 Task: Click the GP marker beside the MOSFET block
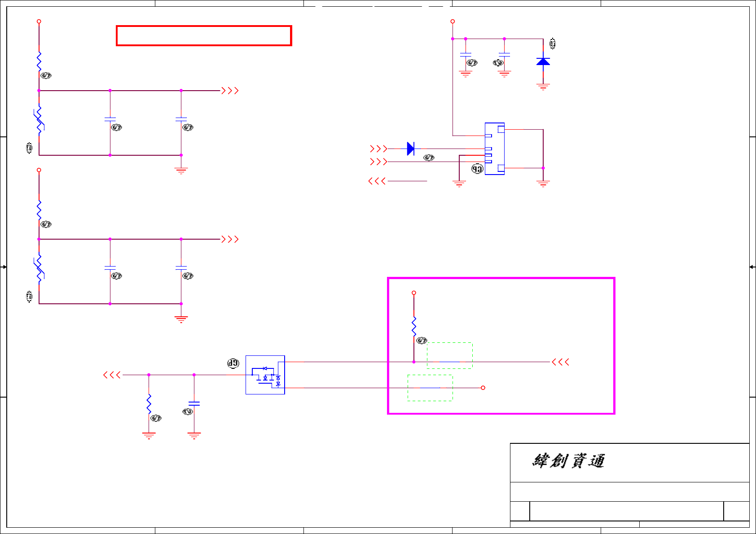click(233, 363)
